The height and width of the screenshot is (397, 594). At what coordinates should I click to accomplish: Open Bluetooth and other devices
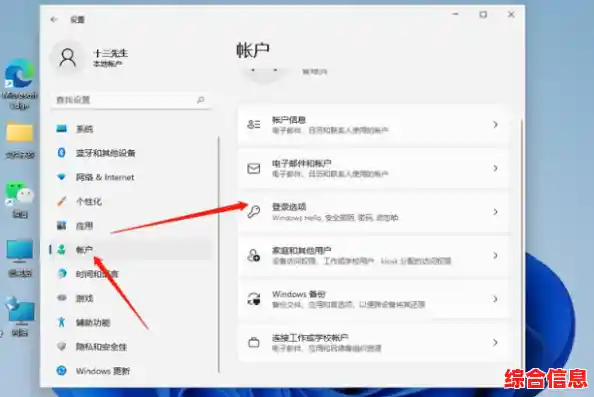point(131,153)
